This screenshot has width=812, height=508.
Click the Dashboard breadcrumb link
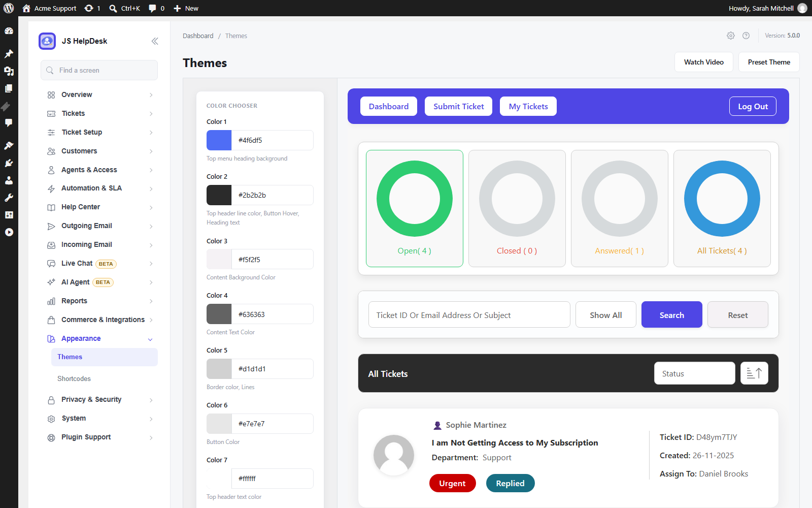pyautogui.click(x=198, y=36)
